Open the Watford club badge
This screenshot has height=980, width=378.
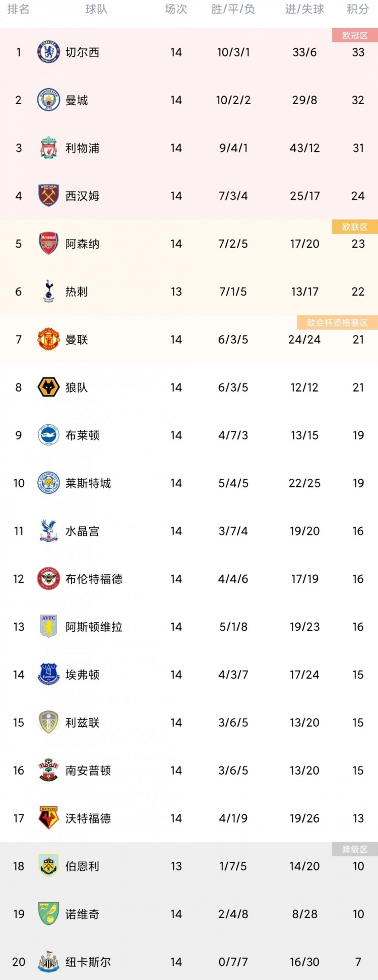[x=49, y=818]
